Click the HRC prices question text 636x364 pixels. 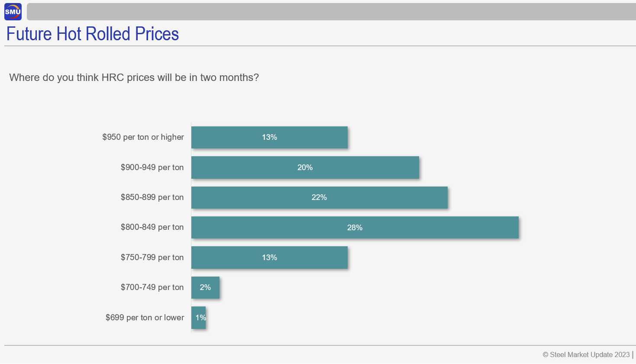coord(134,77)
